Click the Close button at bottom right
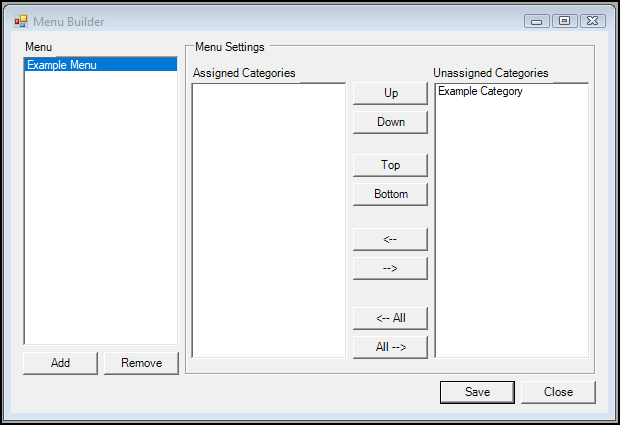Viewport: 620px width, 425px height. pos(558,392)
